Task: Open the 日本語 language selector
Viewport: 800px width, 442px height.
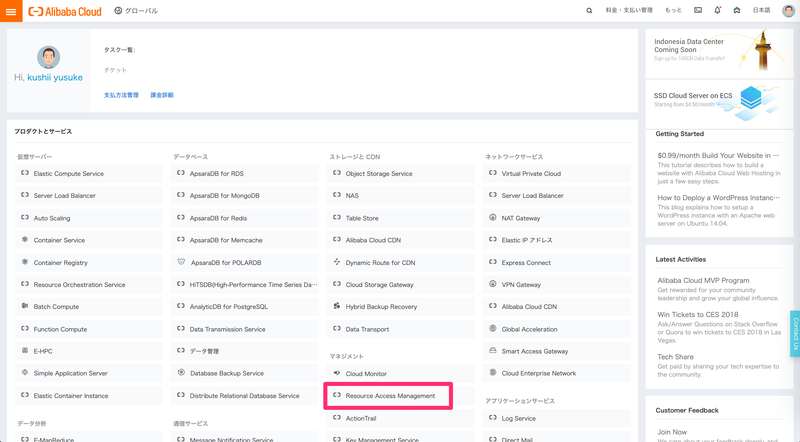Action: 761,10
